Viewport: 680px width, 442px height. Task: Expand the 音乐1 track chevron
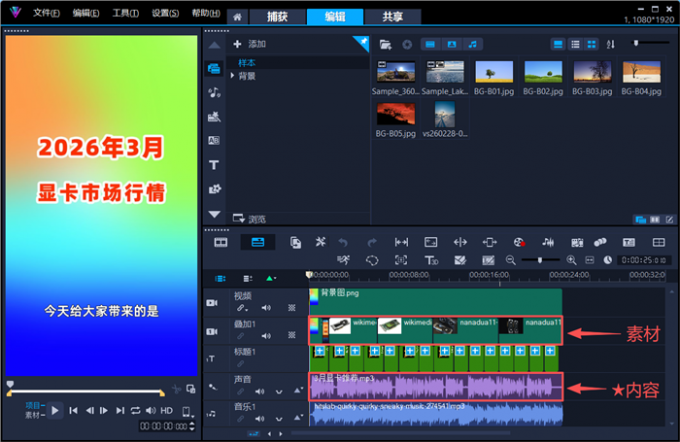[279, 419]
